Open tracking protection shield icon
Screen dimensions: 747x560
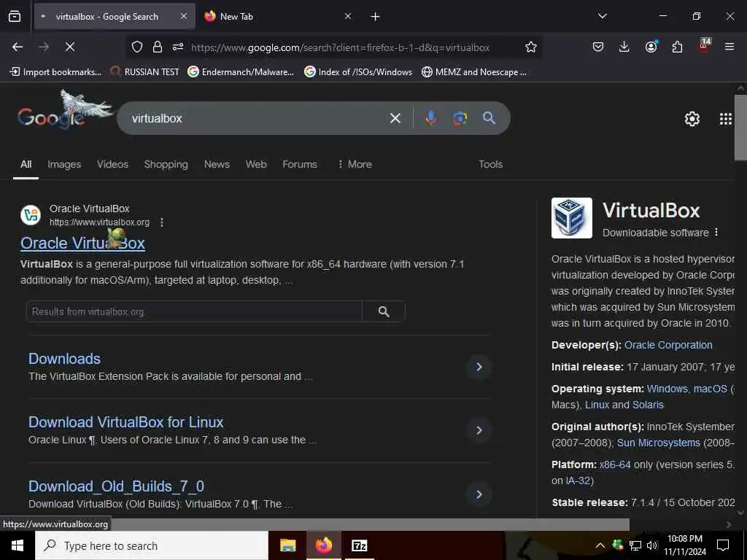[x=137, y=47]
